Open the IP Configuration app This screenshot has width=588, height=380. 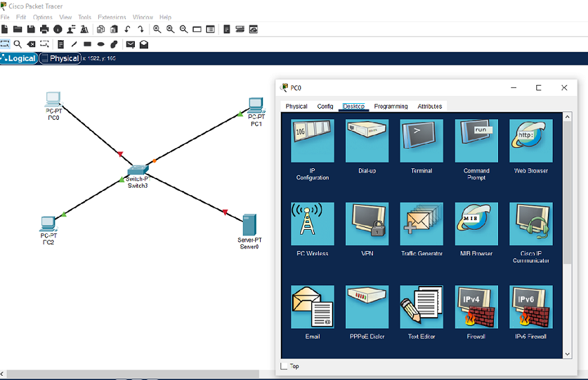[313, 141]
